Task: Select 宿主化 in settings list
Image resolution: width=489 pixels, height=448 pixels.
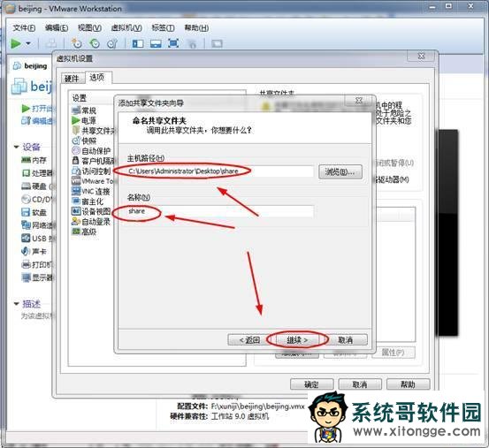Action: pos(88,201)
